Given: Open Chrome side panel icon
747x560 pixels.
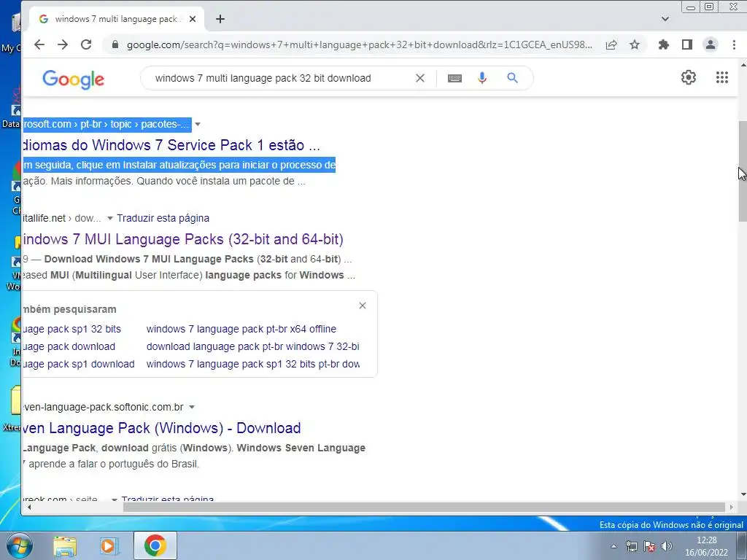Looking at the screenshot, I should [687, 44].
